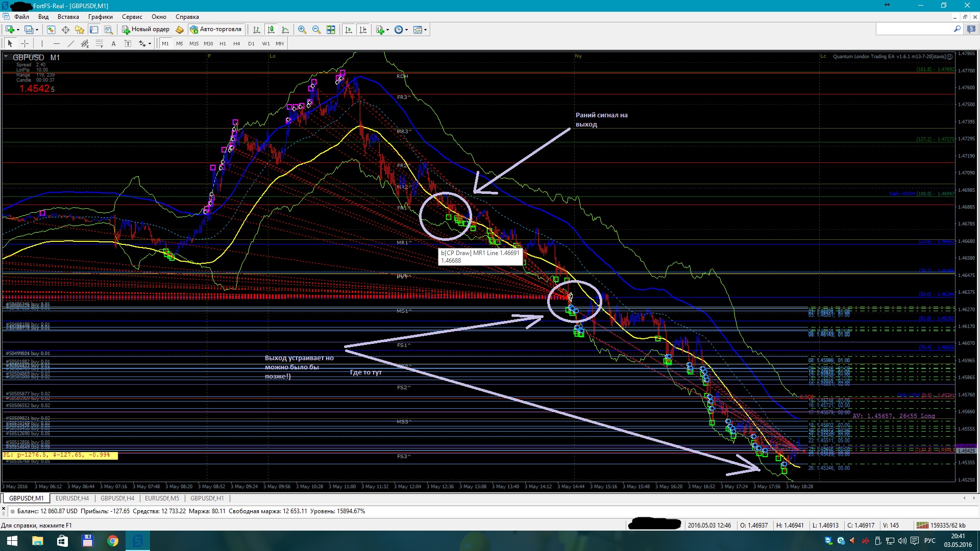Screen dimensions: 980x551
Task: Draw a vertical line
Action: coord(42,44)
